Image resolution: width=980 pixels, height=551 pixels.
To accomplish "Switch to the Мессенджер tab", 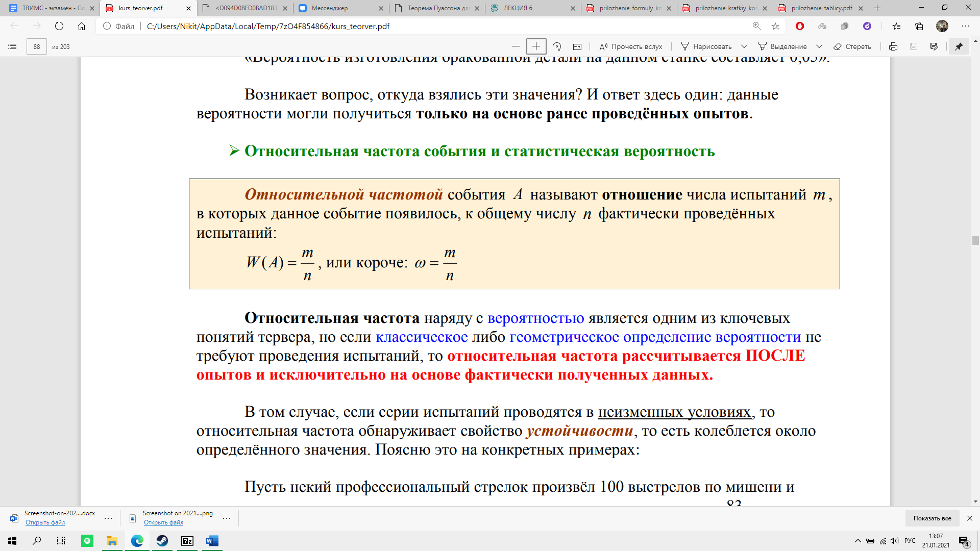I will (x=341, y=8).
